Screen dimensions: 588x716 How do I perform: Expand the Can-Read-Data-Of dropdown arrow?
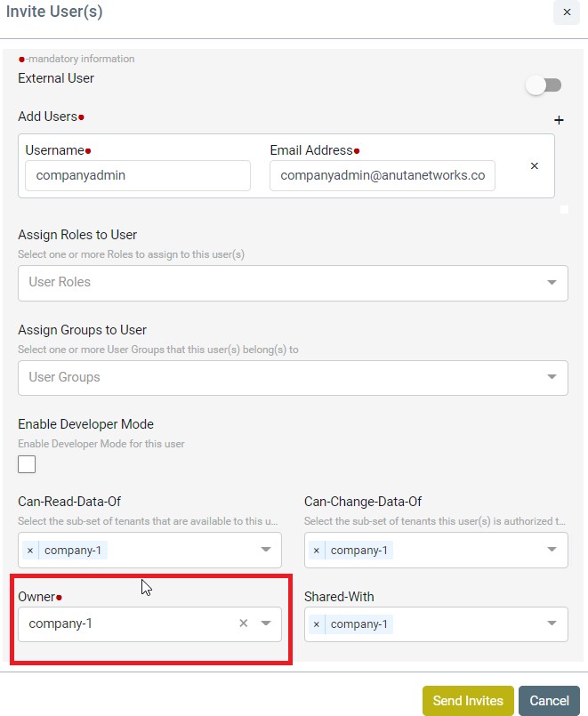click(266, 550)
